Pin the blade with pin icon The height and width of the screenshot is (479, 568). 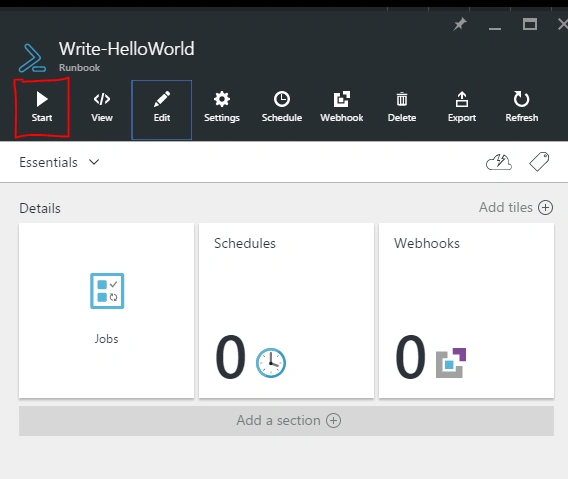[x=460, y=24]
